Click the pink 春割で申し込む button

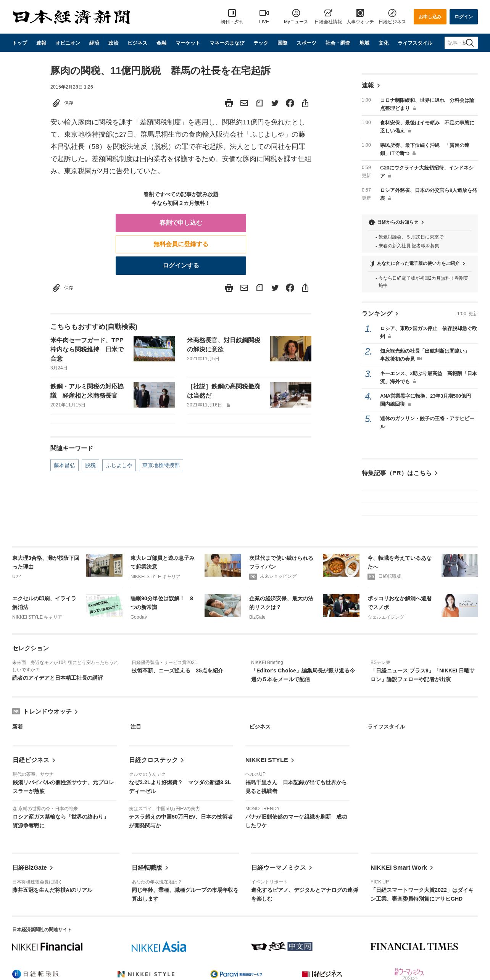tap(181, 223)
